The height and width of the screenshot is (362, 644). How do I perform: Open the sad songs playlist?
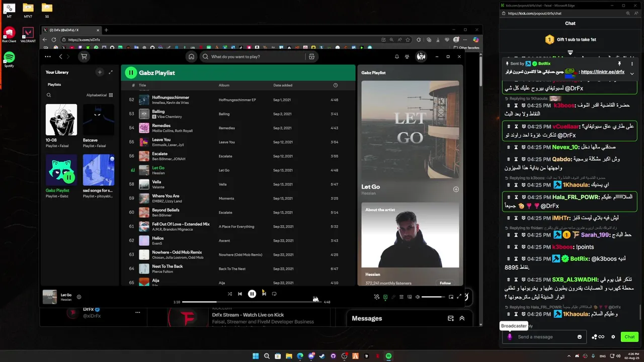[99, 176]
